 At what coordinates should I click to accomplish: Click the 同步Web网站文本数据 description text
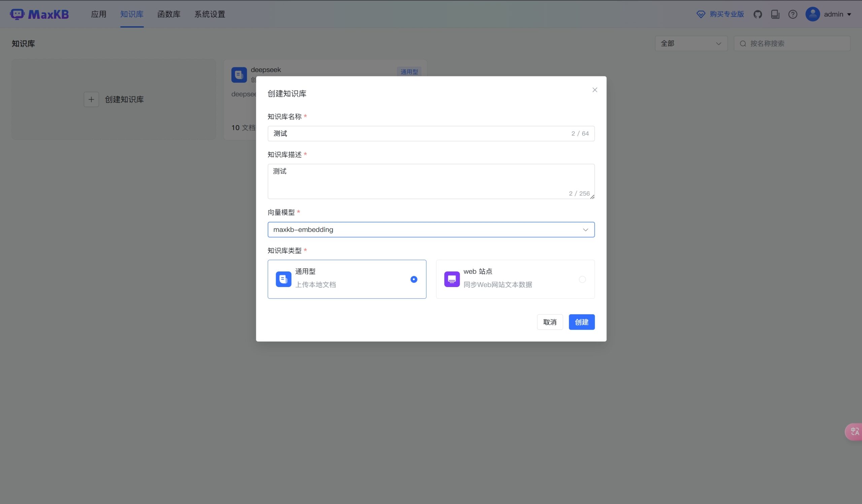click(498, 285)
